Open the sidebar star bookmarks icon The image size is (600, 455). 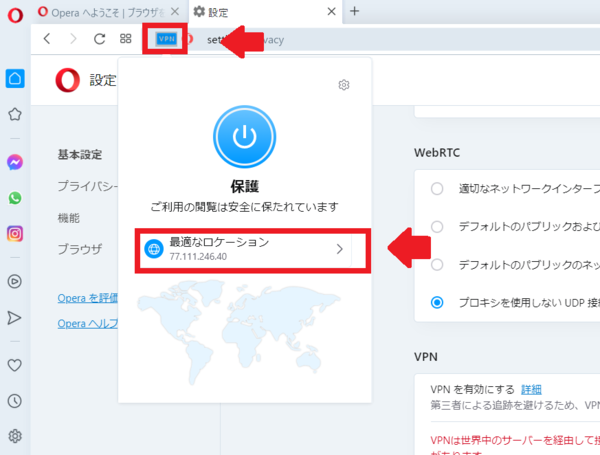point(15,114)
